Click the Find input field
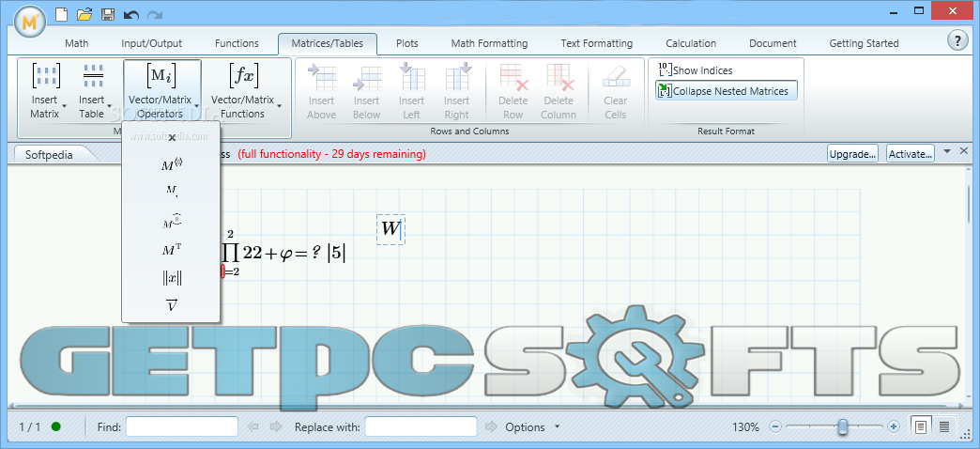The width and height of the screenshot is (980, 449). [182, 426]
